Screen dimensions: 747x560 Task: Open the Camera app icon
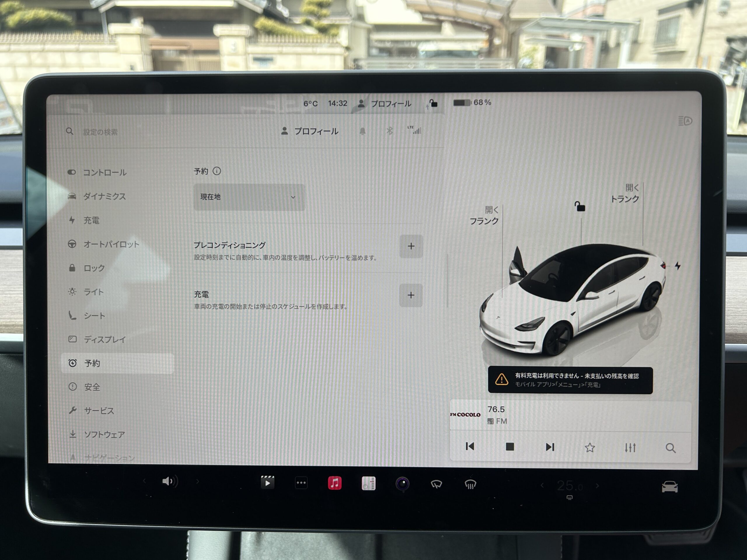click(402, 484)
